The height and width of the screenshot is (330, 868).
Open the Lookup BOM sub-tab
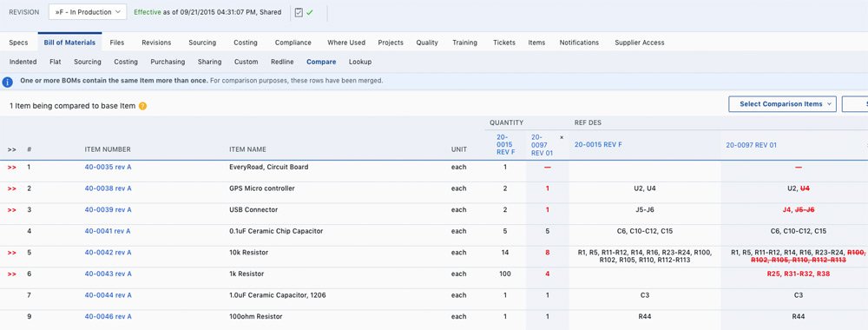pos(360,62)
